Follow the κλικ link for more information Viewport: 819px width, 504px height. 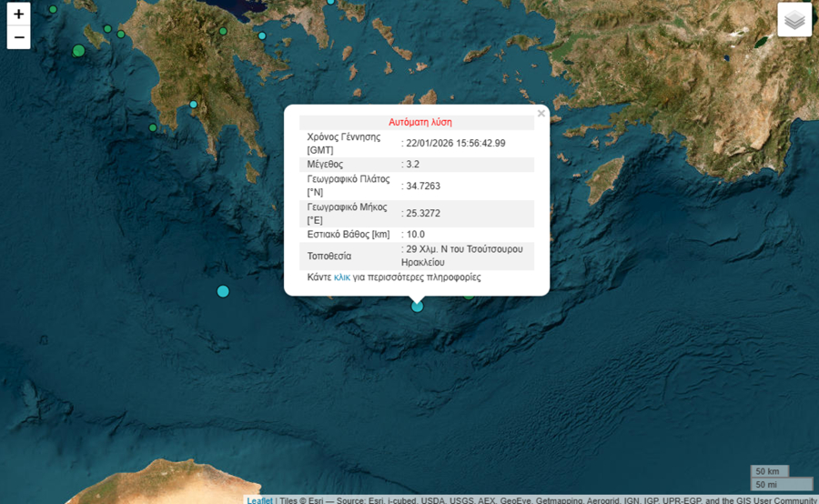click(342, 277)
